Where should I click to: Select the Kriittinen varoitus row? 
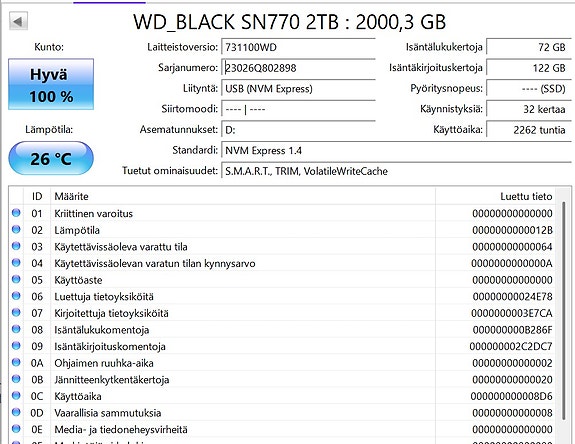282,213
